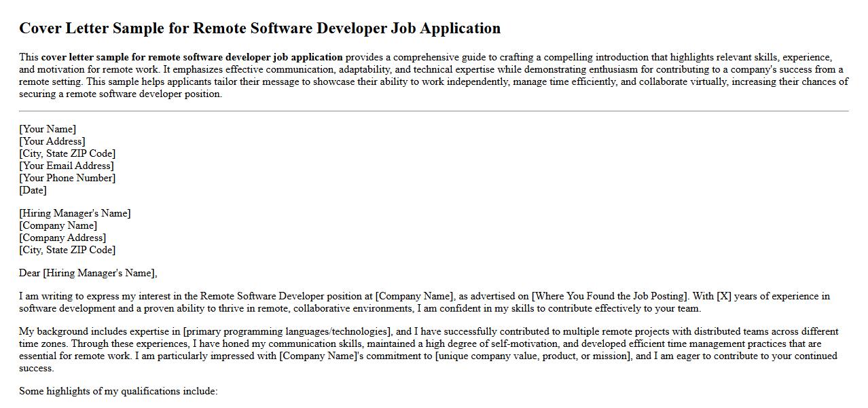Click the line Some highlights of my qualifications

pyautogui.click(x=118, y=391)
